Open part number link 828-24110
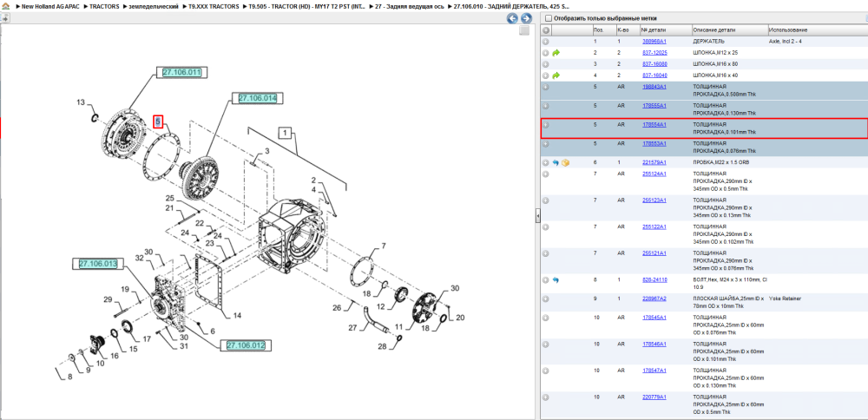The height and width of the screenshot is (420, 868). (x=654, y=280)
